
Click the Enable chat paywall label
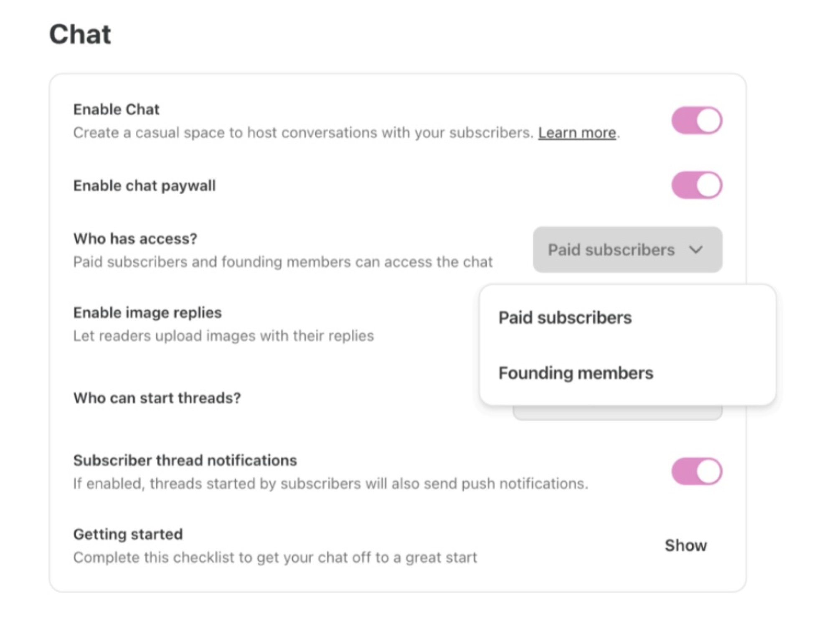[145, 185]
